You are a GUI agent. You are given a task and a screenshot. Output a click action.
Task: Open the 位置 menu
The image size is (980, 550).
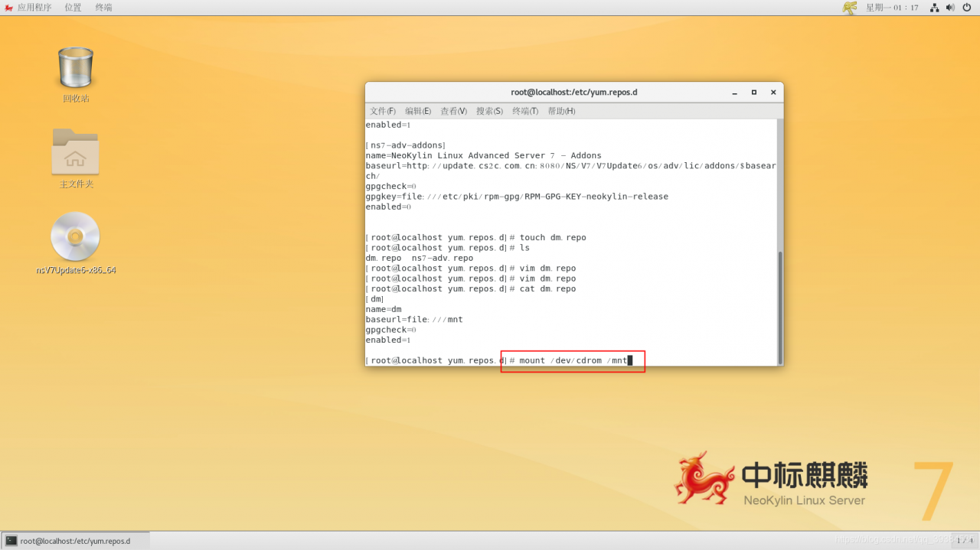point(73,8)
